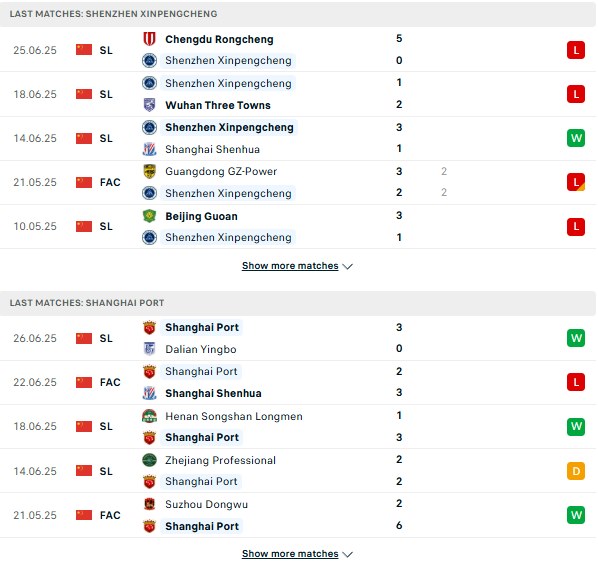Click the orange D badge for Zhejiang match
The width and height of the screenshot is (598, 568).
(x=576, y=471)
